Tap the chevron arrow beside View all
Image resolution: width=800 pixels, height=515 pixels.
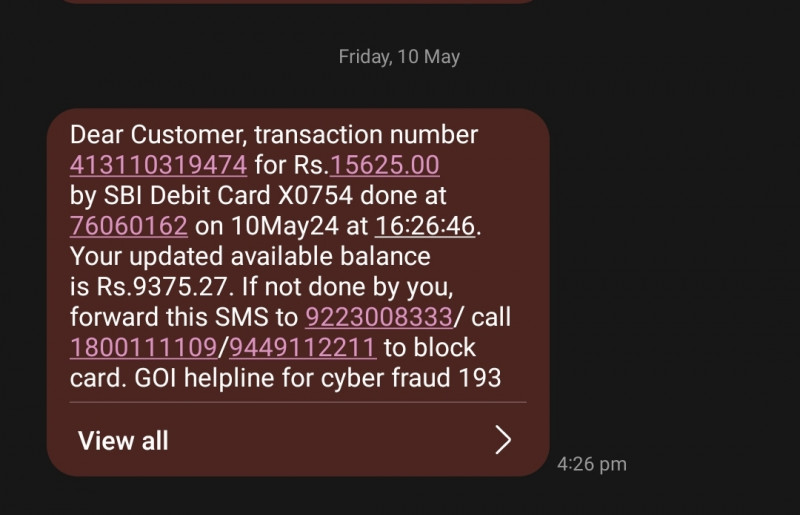point(504,440)
